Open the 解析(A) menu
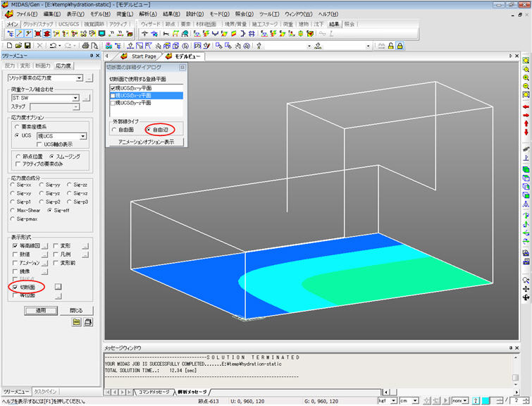Screen dimensions: 532x406 click(x=148, y=14)
